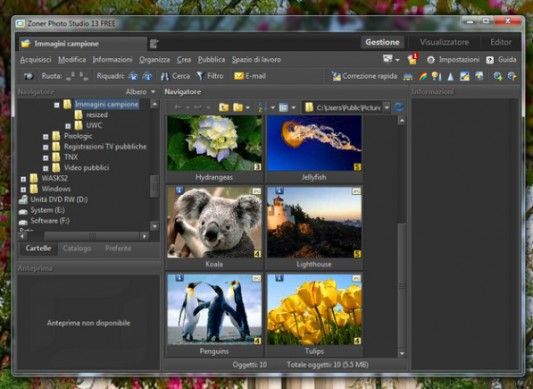
Task: Open the sort order dropdown arrow
Action: pos(272,108)
